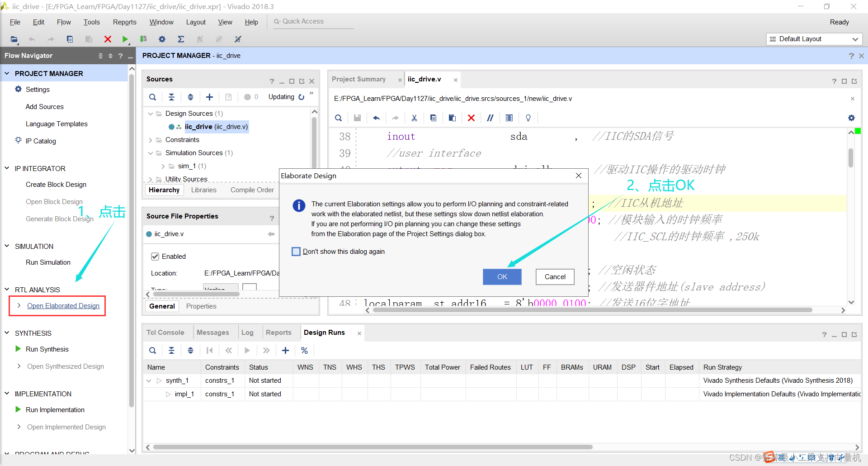
Task: Click the Open Project icon in main toolbar
Action: point(14,39)
